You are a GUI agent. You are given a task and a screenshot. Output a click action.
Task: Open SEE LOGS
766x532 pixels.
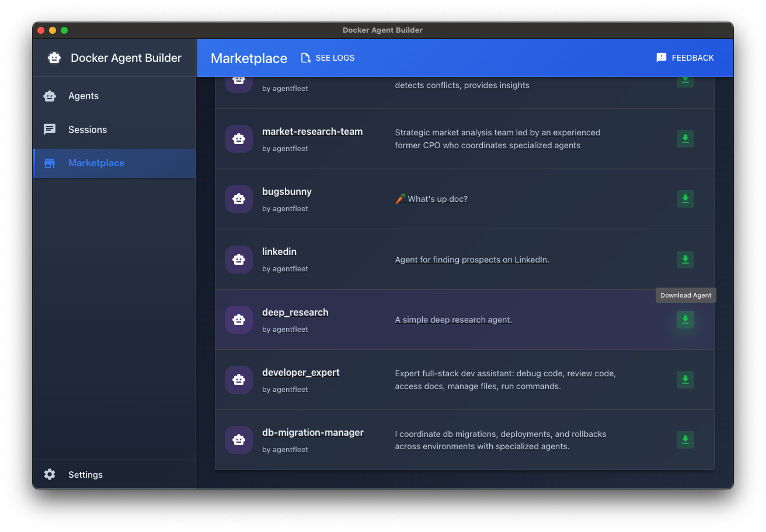335,58
